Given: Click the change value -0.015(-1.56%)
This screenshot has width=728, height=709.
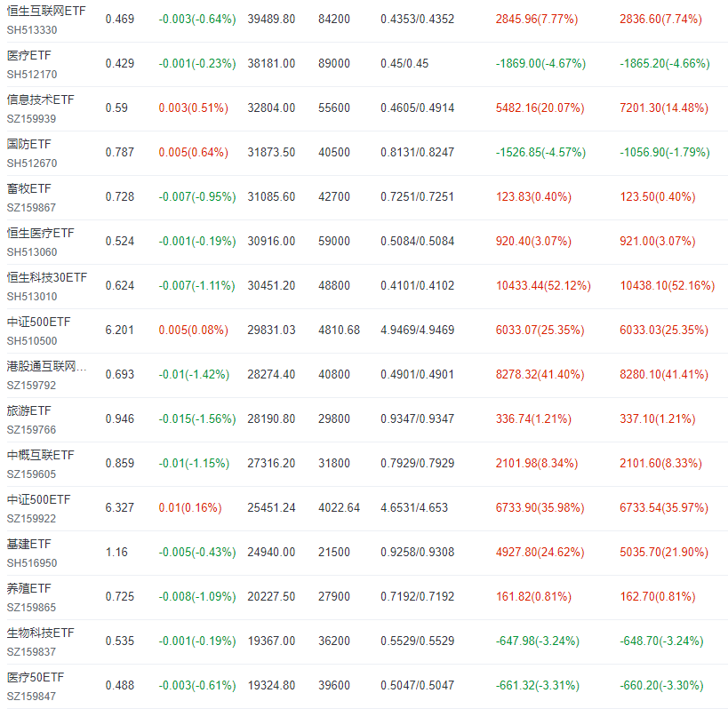Looking at the screenshot, I should pyautogui.click(x=197, y=419).
